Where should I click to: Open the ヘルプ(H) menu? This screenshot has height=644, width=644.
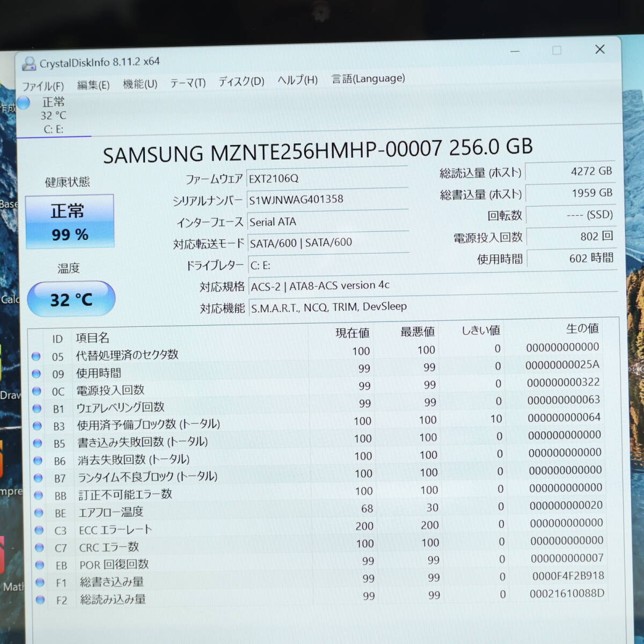tap(298, 80)
